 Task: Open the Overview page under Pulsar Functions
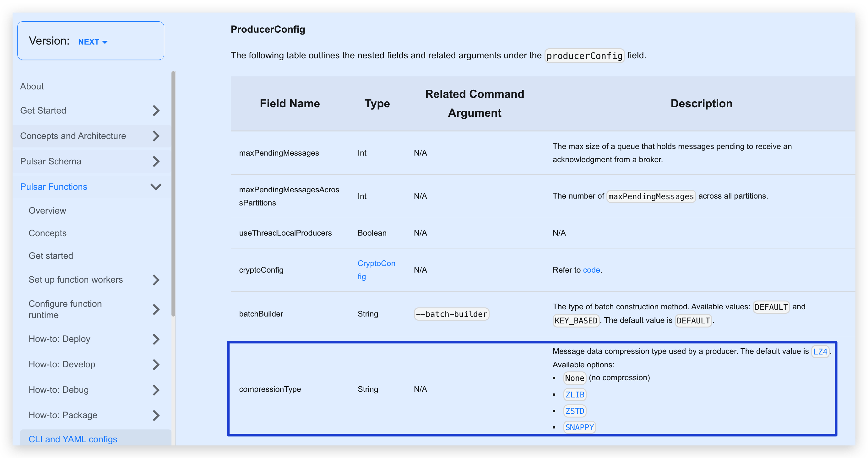tap(47, 211)
